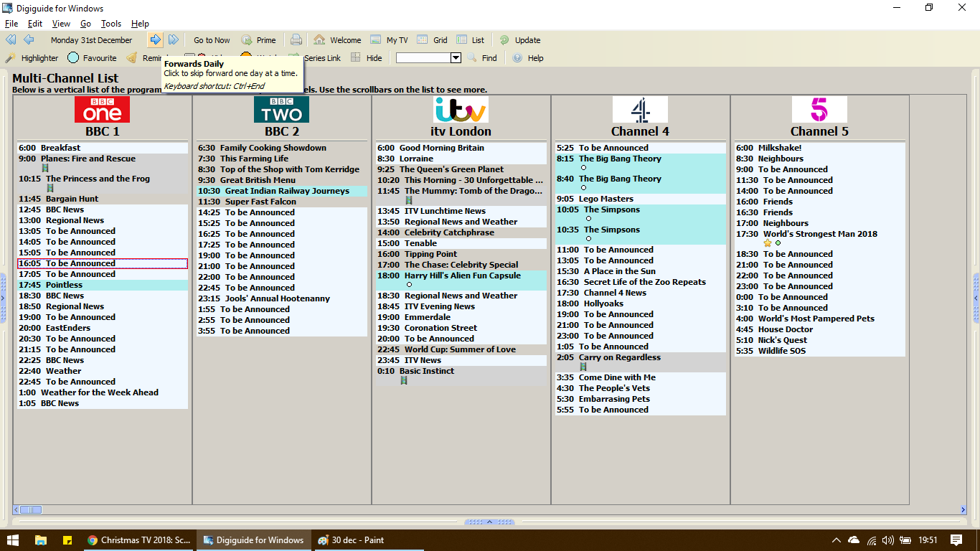
Task: Select 10:30 Great Indian Railway Journeys
Action: coord(282,191)
